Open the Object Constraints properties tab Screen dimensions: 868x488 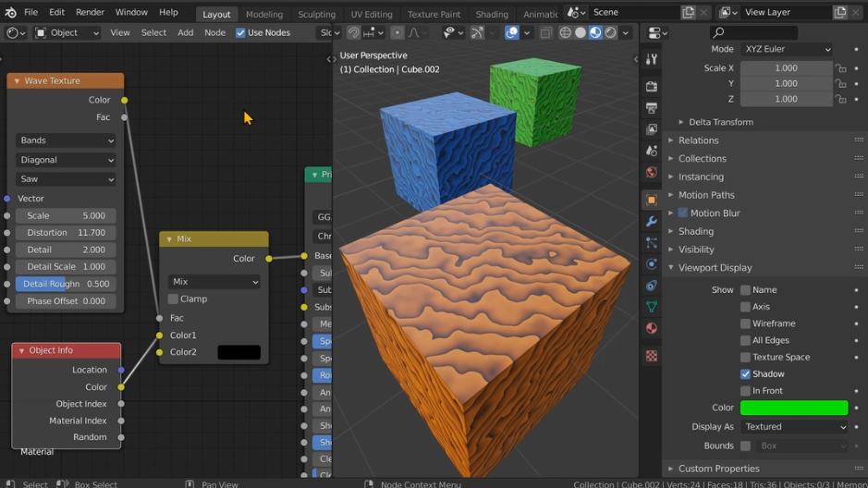[x=652, y=286]
